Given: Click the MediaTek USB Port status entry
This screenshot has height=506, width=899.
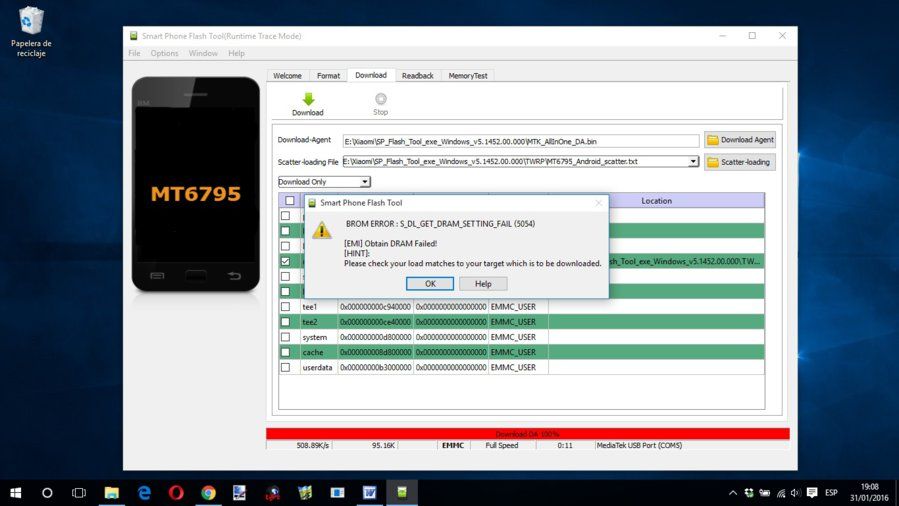Looking at the screenshot, I should pos(639,445).
